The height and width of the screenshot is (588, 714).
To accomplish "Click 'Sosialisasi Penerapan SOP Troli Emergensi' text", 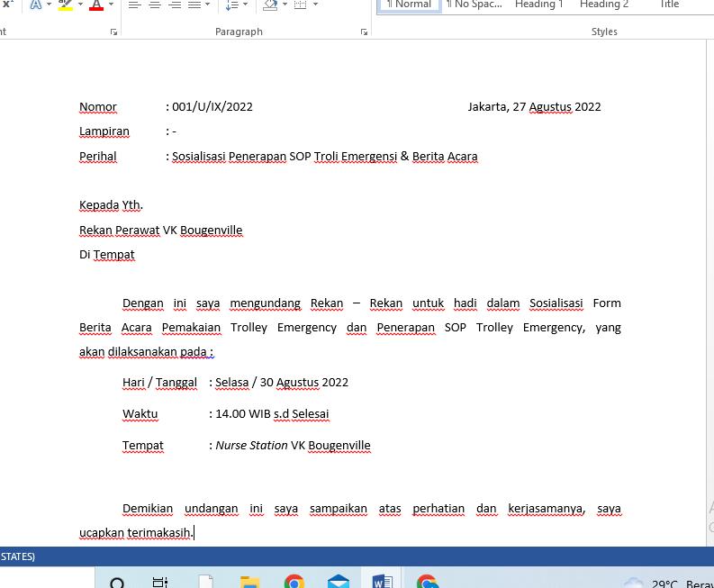I will [285, 157].
